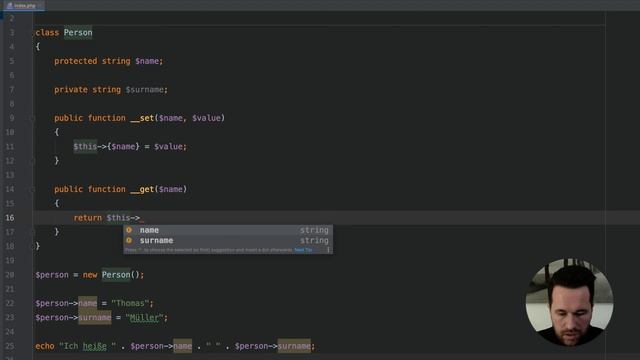
Task: Choose the "surname" completion suggestion
Action: (x=228, y=241)
